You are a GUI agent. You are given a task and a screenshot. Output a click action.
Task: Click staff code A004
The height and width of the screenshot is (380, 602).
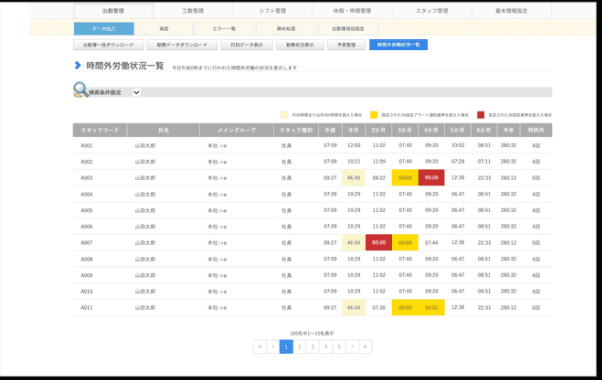[86, 194]
